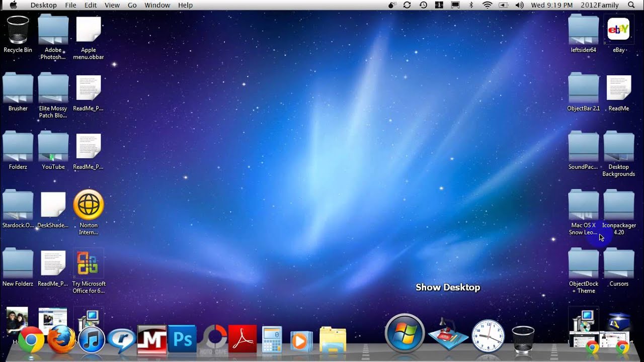Click the Wed 9:19 PM clock
Screen dimensions: 644x362
[552, 5]
